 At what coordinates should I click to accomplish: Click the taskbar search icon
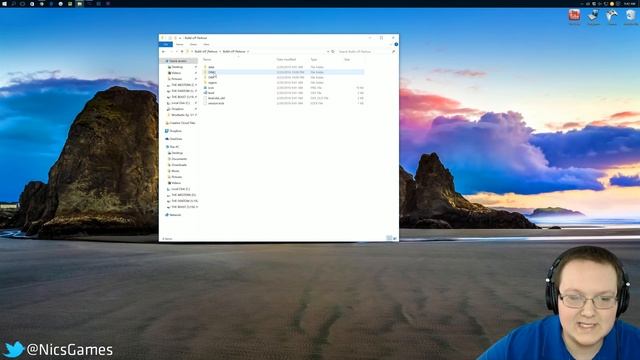coord(13,4)
